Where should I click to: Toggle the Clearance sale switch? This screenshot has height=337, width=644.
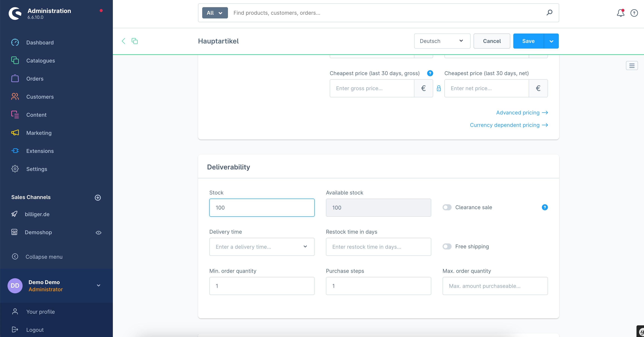click(447, 207)
